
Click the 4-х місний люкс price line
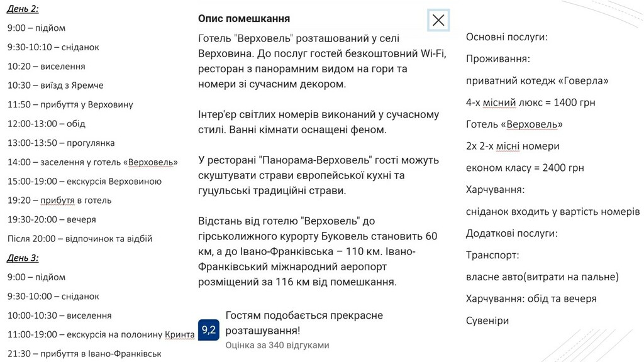pyautogui.click(x=530, y=102)
